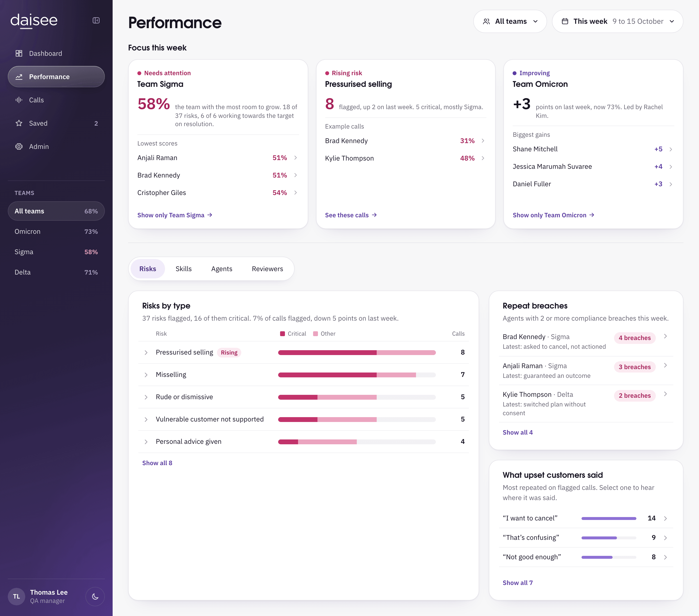The image size is (699, 616).
Task: Select the Risks tab
Action: click(148, 268)
